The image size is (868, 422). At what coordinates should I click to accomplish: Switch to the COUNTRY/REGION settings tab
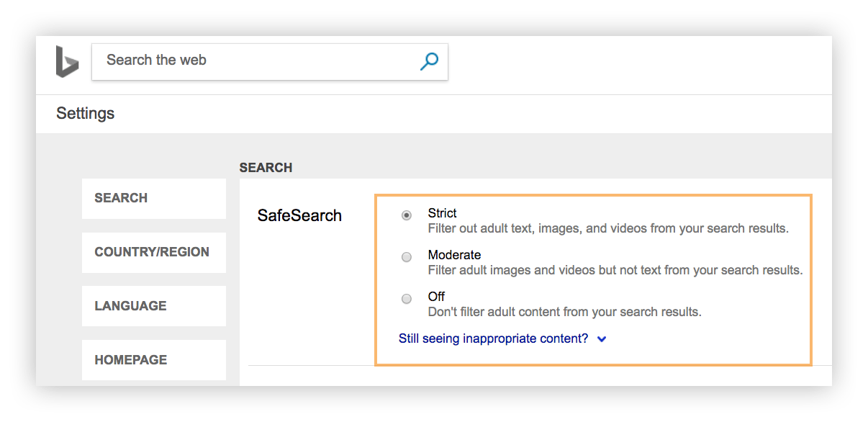point(153,252)
